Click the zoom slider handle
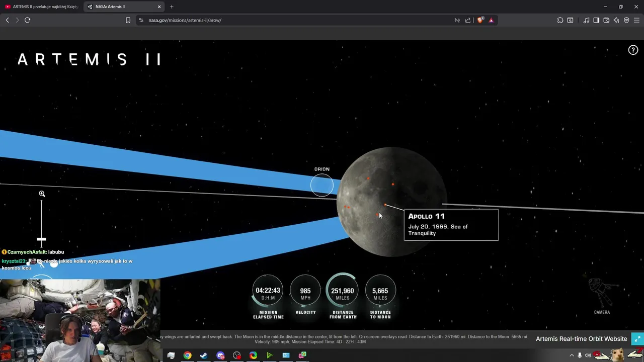Viewport: 644px width, 362px height. coord(41,239)
